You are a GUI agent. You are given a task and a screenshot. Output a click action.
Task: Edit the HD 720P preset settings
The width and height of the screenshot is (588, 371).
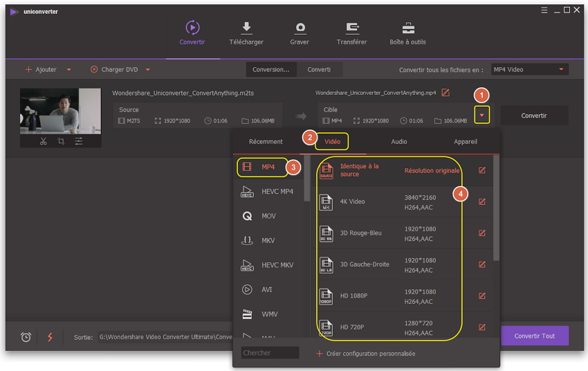click(482, 327)
